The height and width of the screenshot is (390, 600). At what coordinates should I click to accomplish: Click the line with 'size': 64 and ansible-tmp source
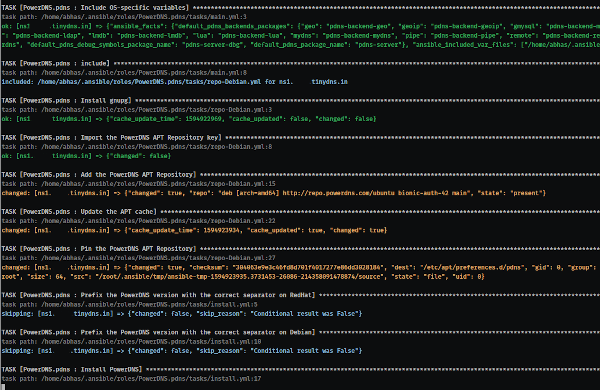click(243, 276)
